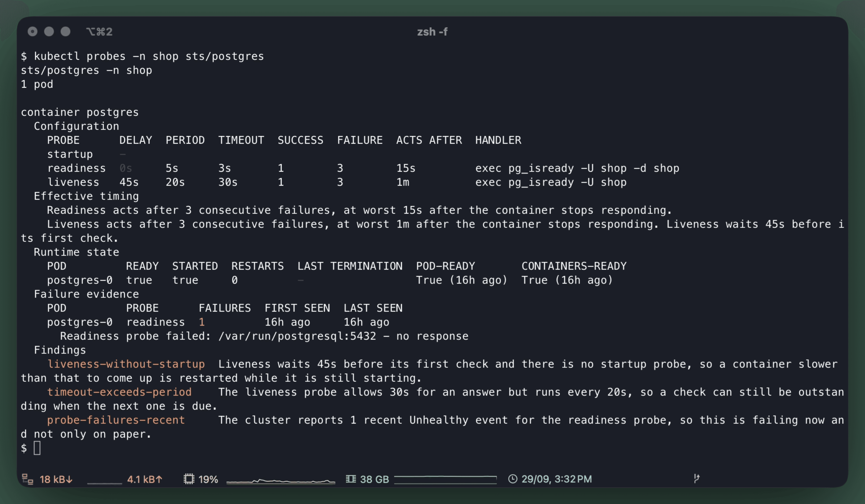Click the timeout-exceeds-period finding
Image resolution: width=865 pixels, height=504 pixels.
tap(119, 392)
